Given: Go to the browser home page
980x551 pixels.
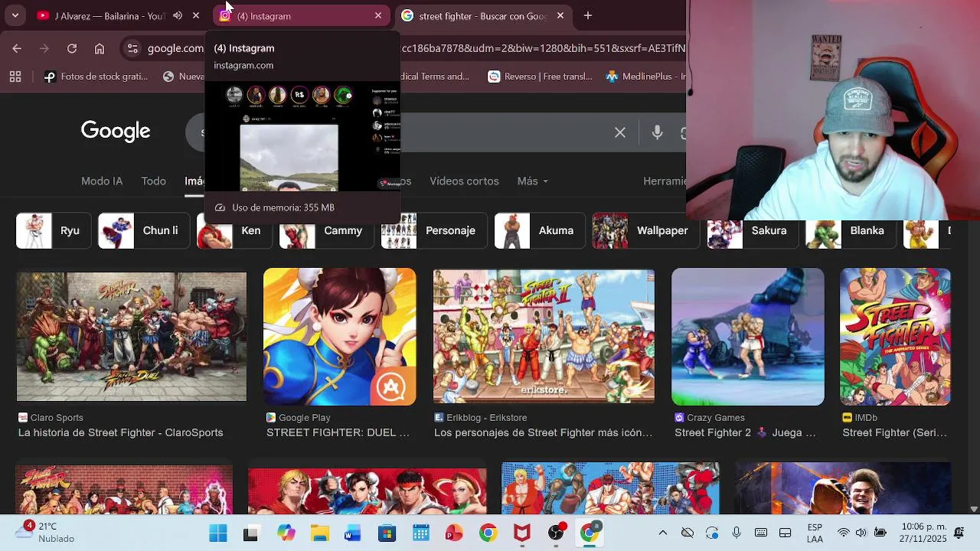Looking at the screenshot, I should point(100,48).
